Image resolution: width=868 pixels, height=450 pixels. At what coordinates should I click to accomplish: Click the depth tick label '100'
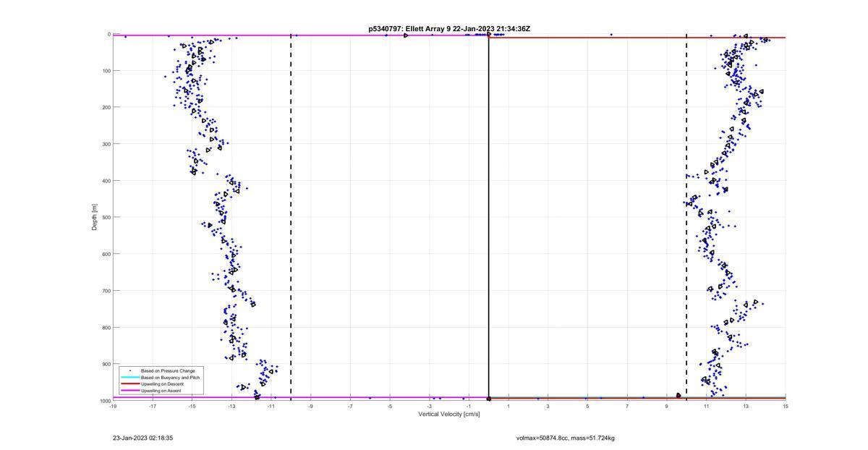click(x=106, y=71)
